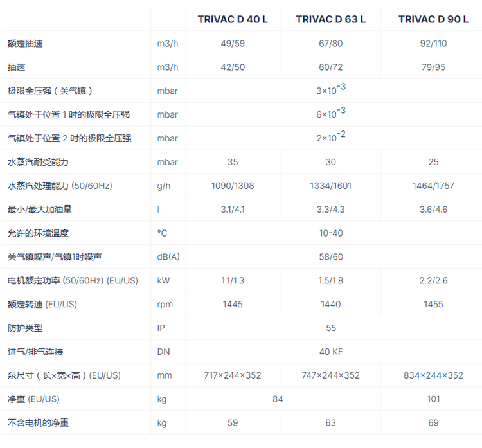The width and height of the screenshot is (482, 448).
Task: Click the 92/110 rated pumping speed value
Action: (x=433, y=44)
